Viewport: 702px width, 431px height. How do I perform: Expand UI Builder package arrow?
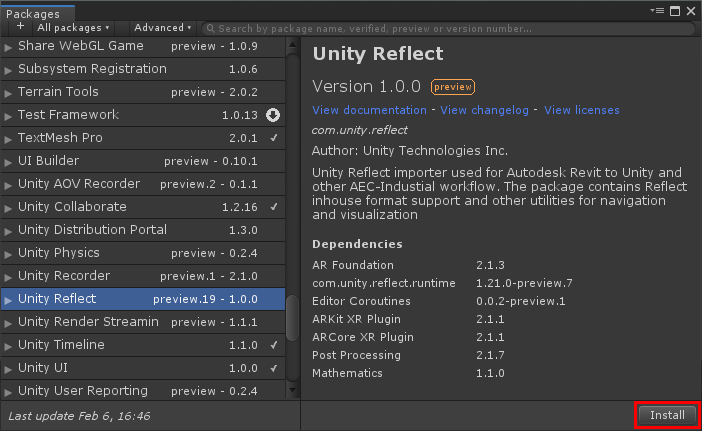click(x=9, y=161)
